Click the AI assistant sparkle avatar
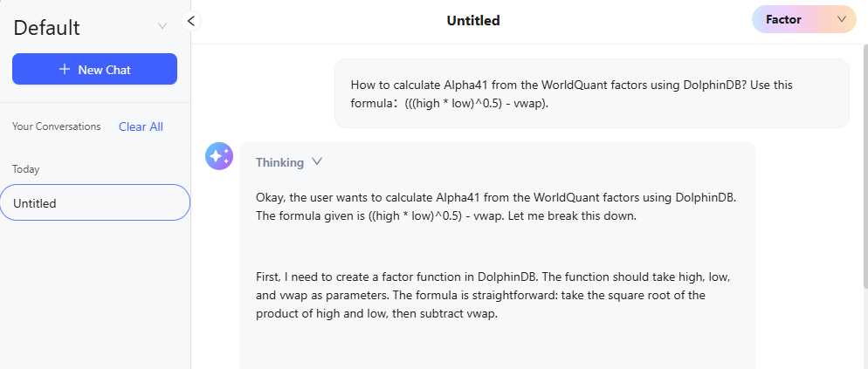Image resolution: width=868 pixels, height=369 pixels. pos(219,156)
